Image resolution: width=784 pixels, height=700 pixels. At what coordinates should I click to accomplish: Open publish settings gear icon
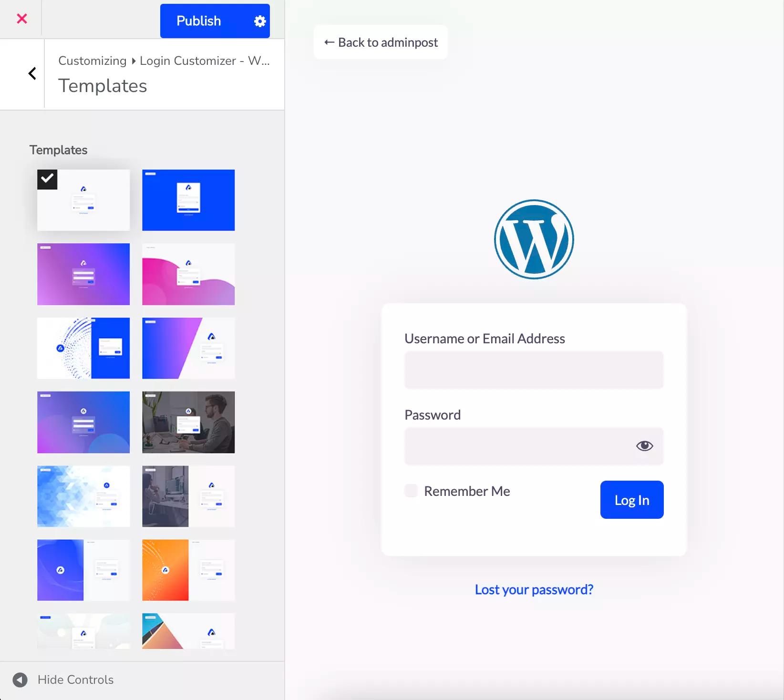point(259,21)
